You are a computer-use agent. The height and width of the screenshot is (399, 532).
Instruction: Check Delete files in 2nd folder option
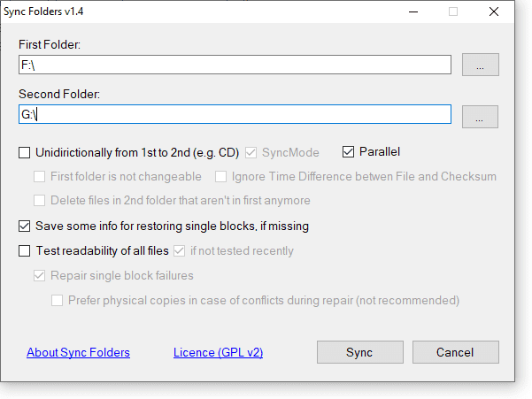39,200
